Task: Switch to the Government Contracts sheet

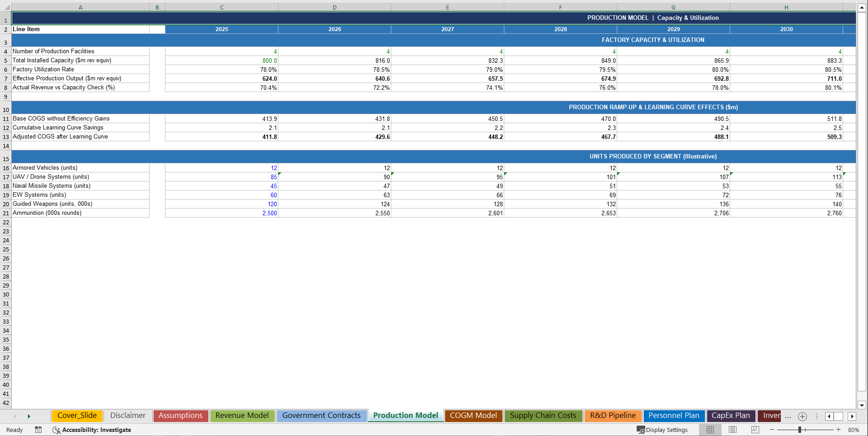Action: pos(321,416)
